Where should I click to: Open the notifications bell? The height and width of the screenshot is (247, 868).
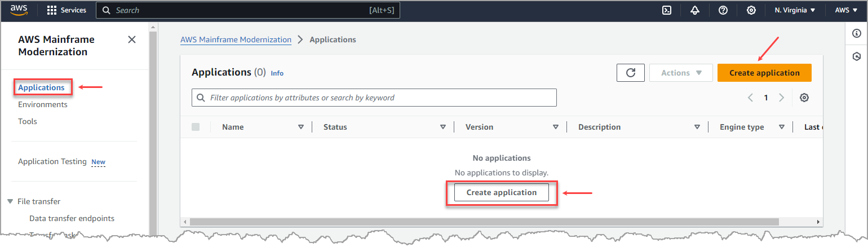point(694,10)
